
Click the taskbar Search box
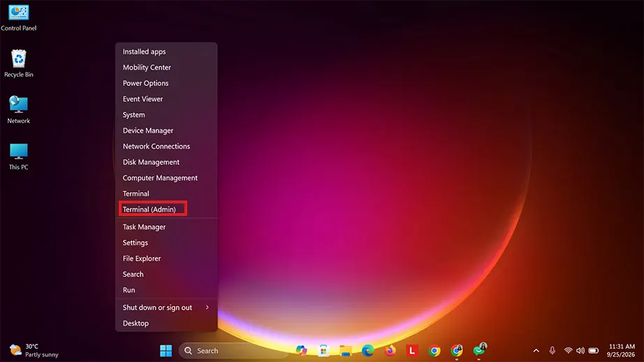pos(233,351)
